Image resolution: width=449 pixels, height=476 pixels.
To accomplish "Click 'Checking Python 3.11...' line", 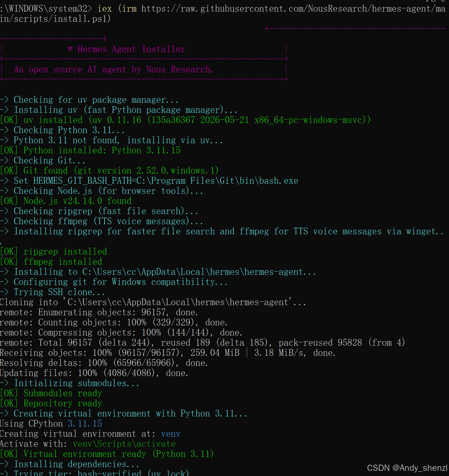I will (x=62, y=130).
